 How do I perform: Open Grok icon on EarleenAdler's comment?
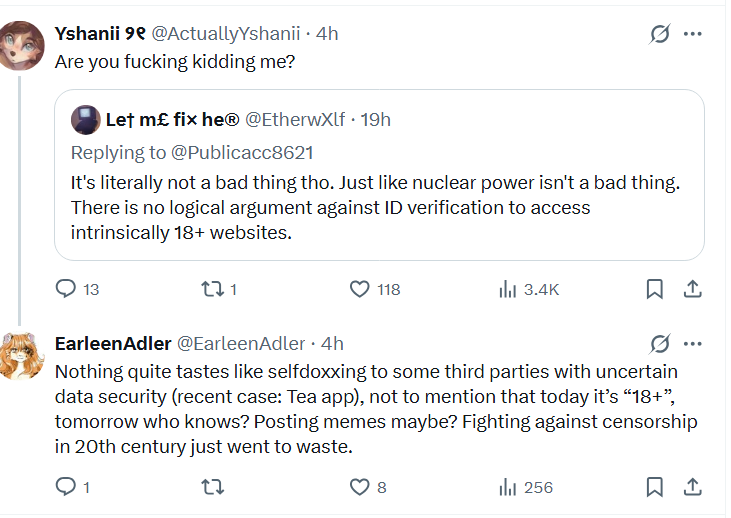[x=659, y=343]
